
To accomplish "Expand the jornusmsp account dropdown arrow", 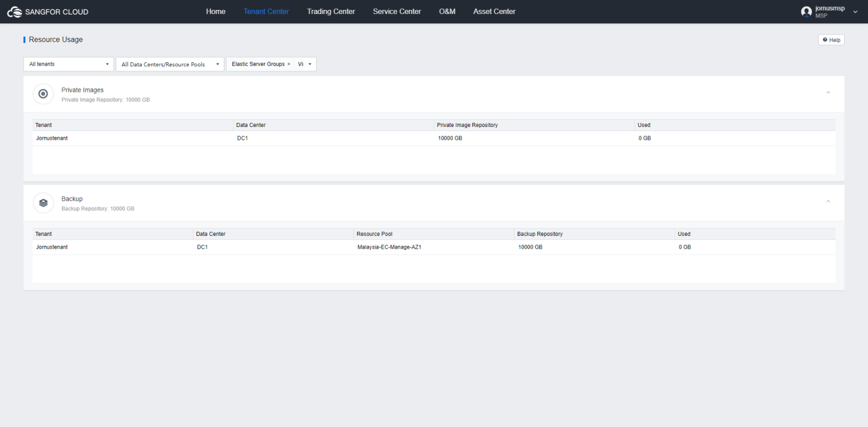I will pyautogui.click(x=855, y=12).
